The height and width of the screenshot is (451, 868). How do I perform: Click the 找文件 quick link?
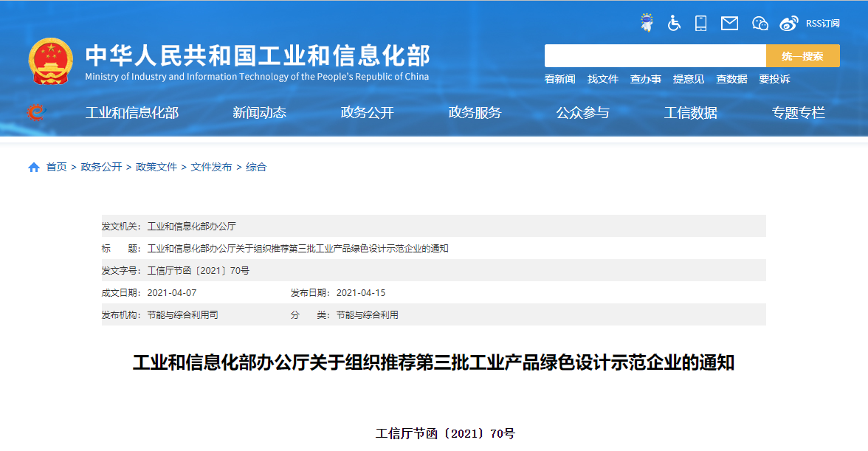[602, 79]
